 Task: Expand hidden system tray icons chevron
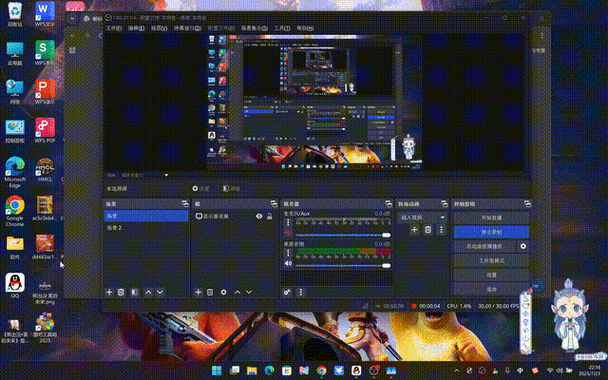coord(456,371)
